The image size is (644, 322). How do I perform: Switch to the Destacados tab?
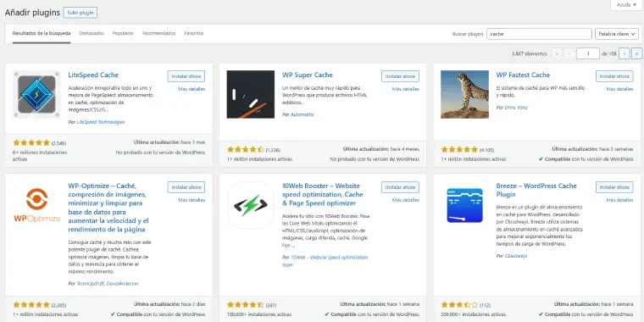pyautogui.click(x=92, y=33)
